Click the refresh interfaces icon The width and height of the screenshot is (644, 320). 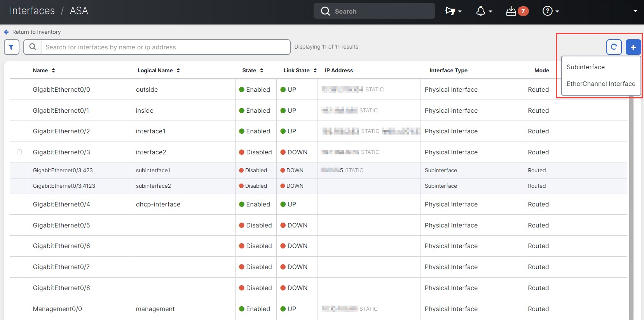click(614, 47)
